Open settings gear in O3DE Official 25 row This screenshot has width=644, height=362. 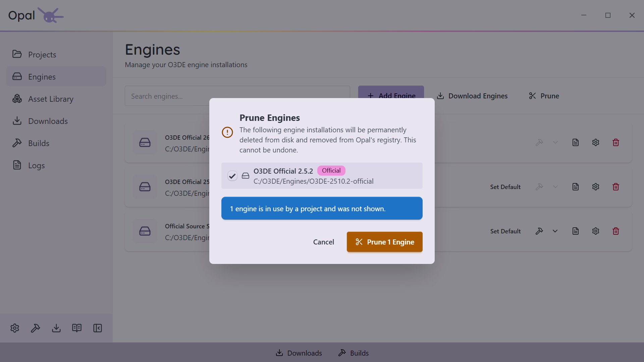click(x=595, y=187)
